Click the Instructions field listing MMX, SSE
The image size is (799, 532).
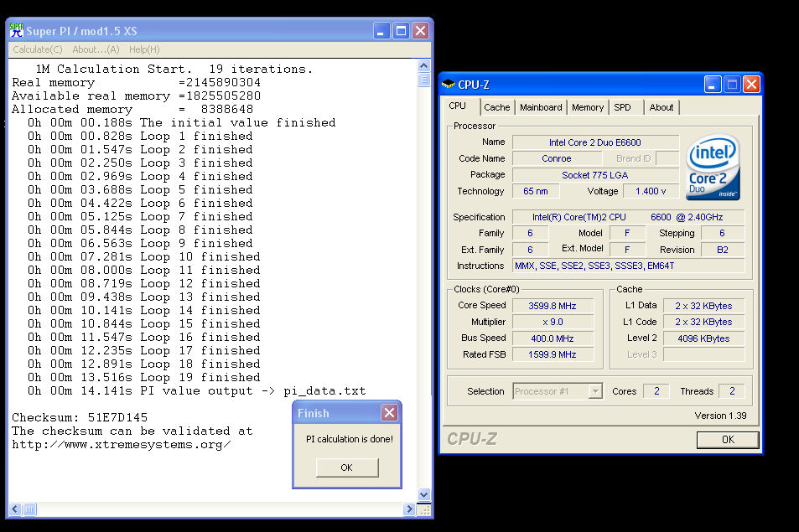628,266
